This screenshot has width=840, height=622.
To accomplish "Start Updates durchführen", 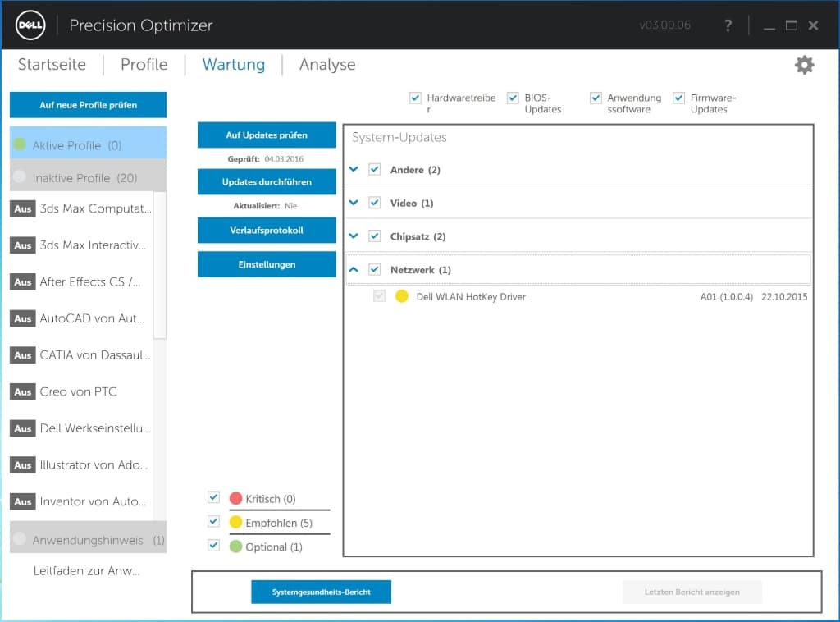I will point(267,181).
